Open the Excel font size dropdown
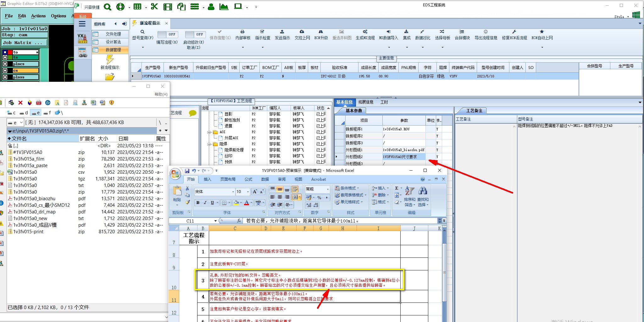This screenshot has height=322, width=644. pos(248,192)
